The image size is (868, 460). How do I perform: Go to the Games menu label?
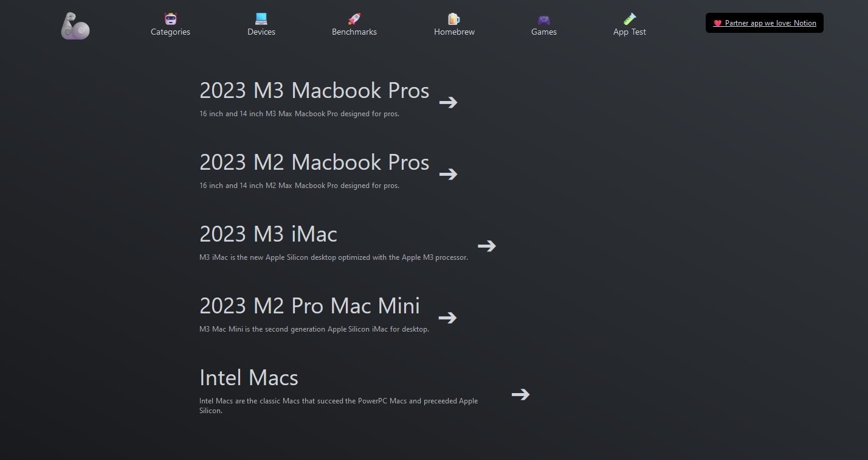coord(544,32)
